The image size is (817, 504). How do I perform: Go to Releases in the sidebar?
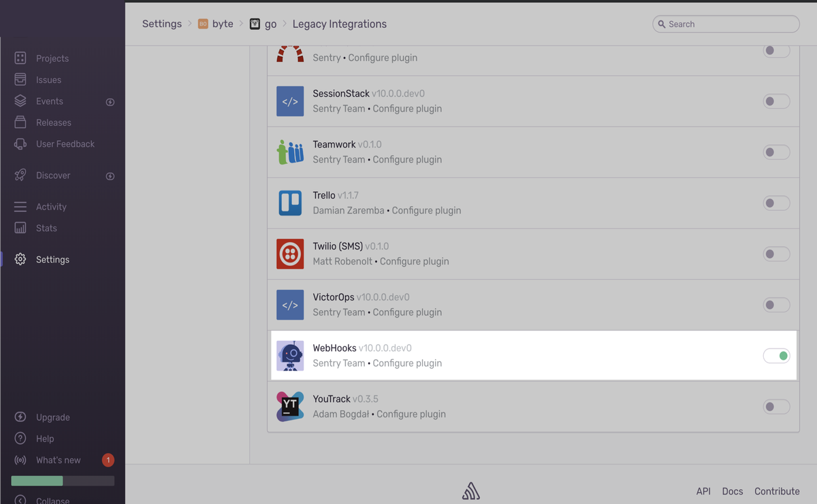tap(53, 122)
